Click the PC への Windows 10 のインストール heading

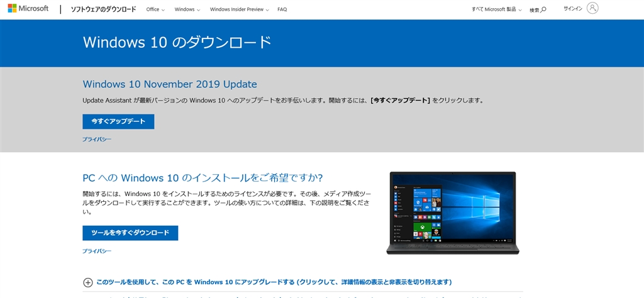coord(203,178)
